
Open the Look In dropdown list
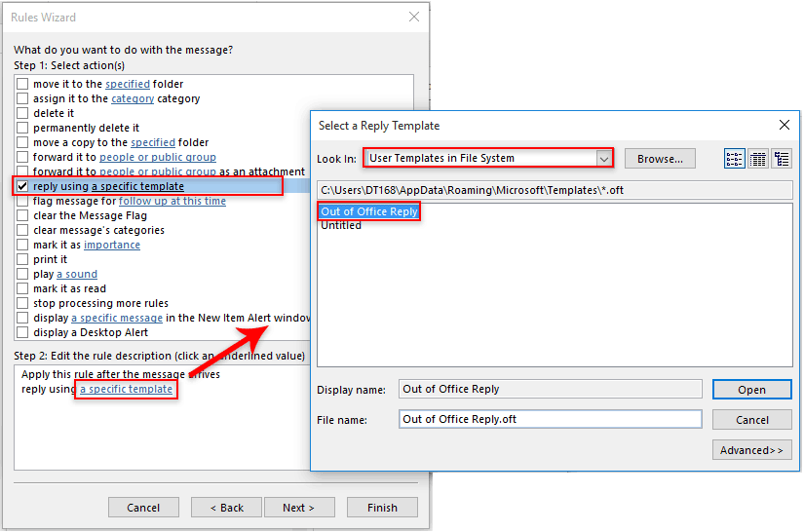tap(604, 158)
